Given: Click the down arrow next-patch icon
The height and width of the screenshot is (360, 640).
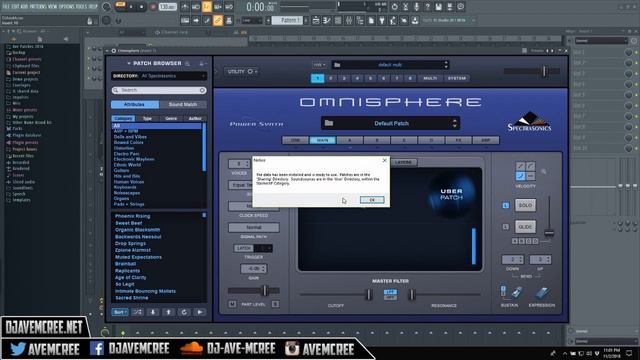Looking at the screenshot, I should coord(153,312).
